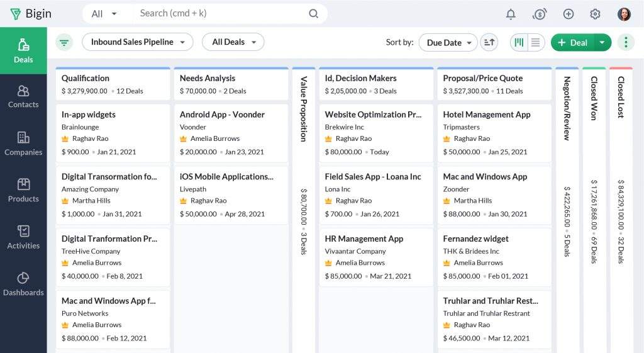Open the Due Date sort dropdown
644x353 pixels.
click(x=448, y=43)
